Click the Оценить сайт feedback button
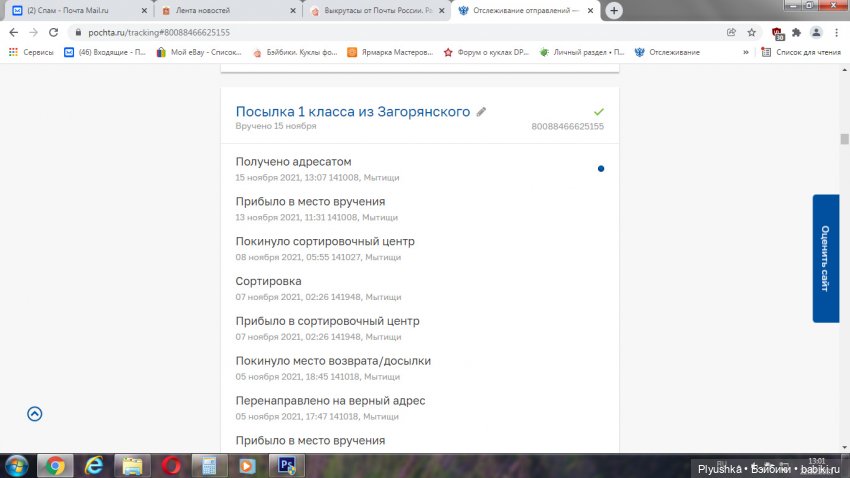This screenshot has width=850, height=478. tap(825, 258)
